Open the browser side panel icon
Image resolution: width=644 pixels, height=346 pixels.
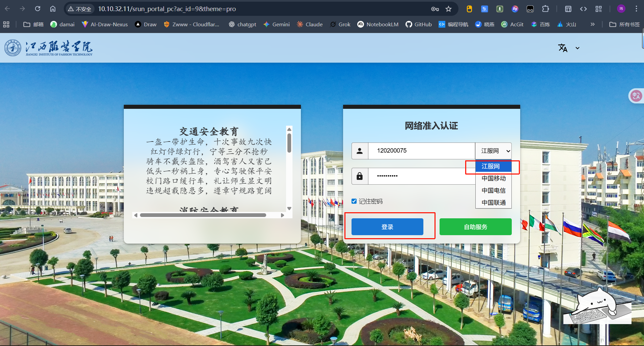click(x=568, y=9)
